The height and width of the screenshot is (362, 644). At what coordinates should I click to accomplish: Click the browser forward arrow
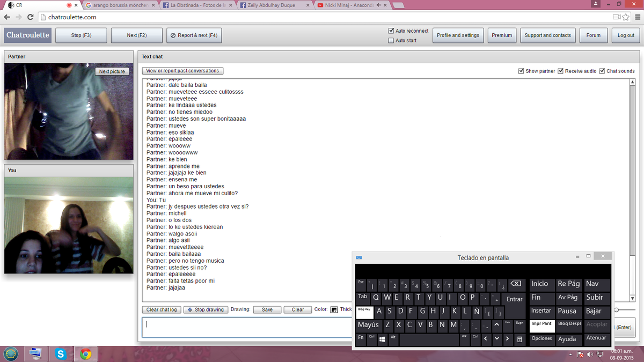coord(18,17)
